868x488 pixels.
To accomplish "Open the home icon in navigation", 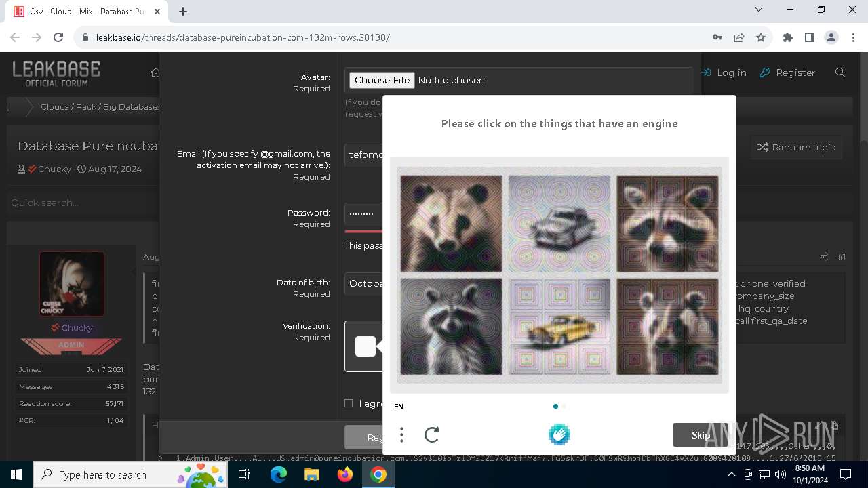I will (x=155, y=73).
